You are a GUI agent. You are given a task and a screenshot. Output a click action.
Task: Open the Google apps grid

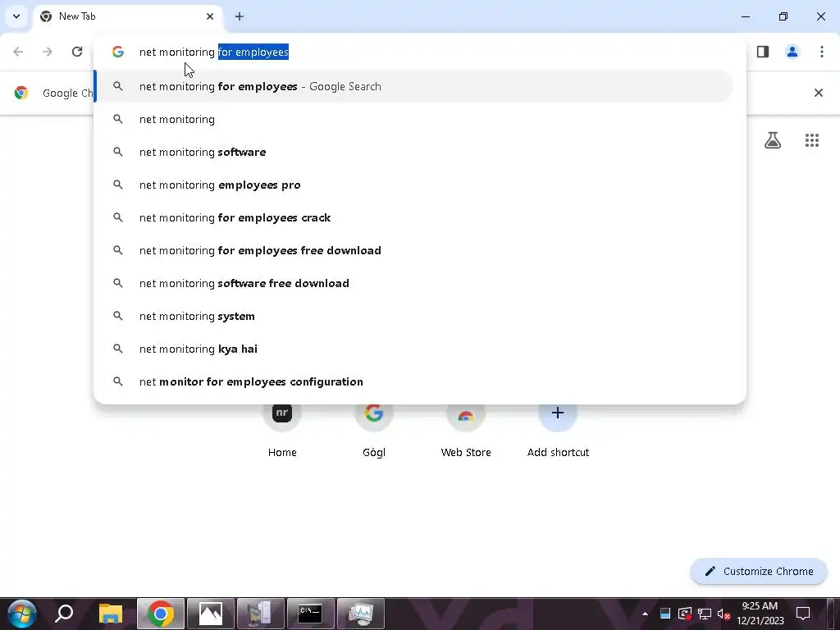pyautogui.click(x=812, y=140)
